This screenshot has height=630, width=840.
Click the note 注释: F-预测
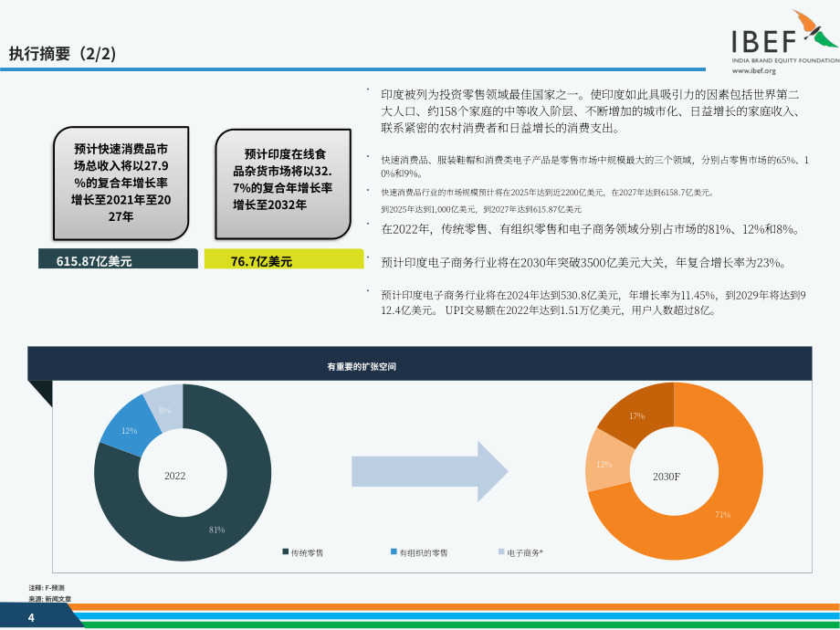(x=47, y=588)
